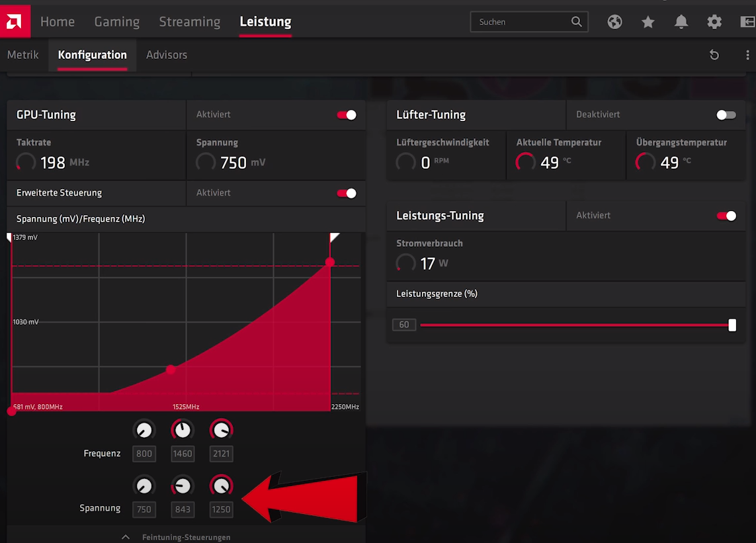The height and width of the screenshot is (543, 756).
Task: Open the three-dot more options menu
Action: (747, 55)
